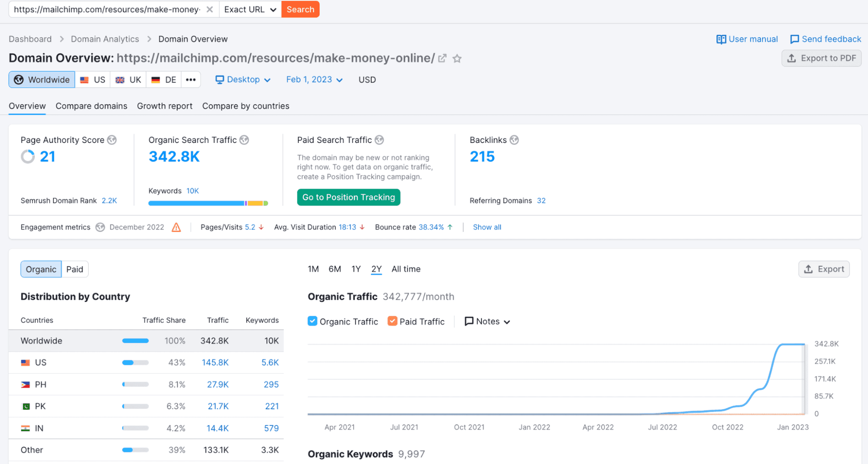Go to Dashboard breadcrumb

(30, 39)
